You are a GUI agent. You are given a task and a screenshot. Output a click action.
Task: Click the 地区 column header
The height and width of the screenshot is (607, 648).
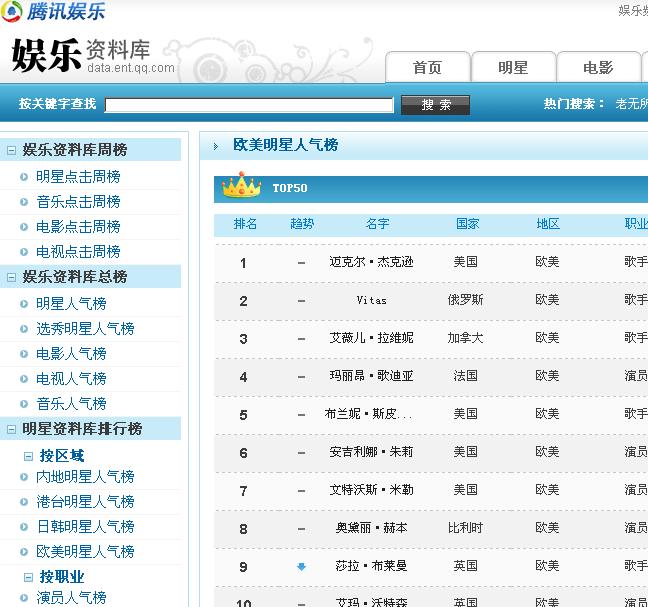[548, 224]
